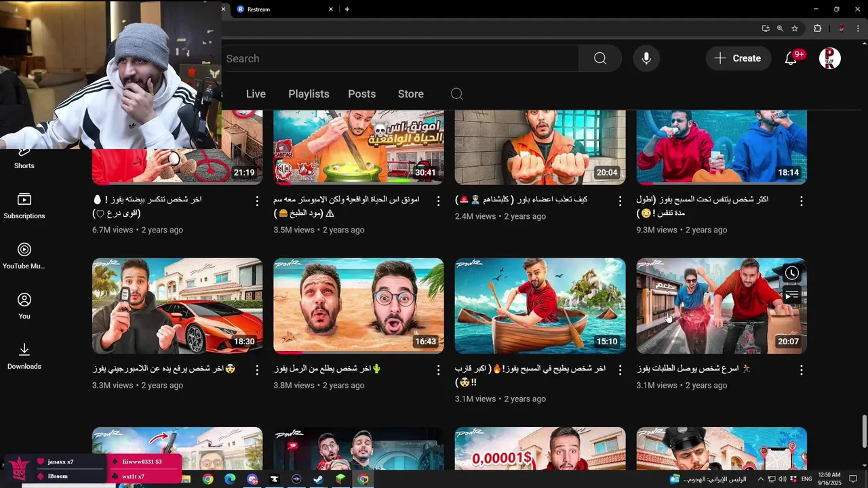The height and width of the screenshot is (488, 868).
Task: Play the 0,00001$ thumbnail video
Action: (x=540, y=448)
